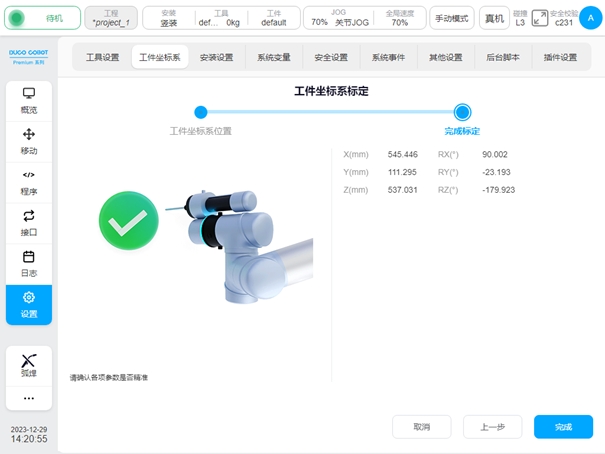Switch to the 工具设置 tab
This screenshot has width=605, height=454.
[x=102, y=57]
